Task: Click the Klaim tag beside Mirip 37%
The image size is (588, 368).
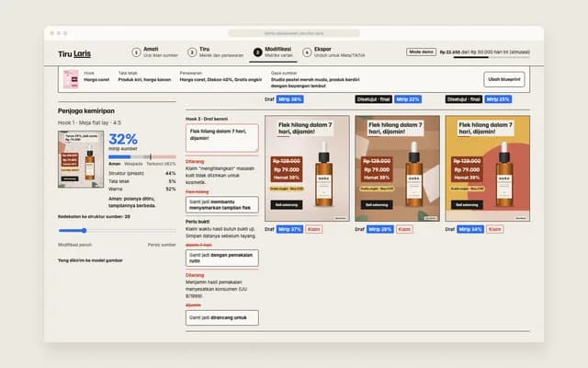Action: (314, 229)
